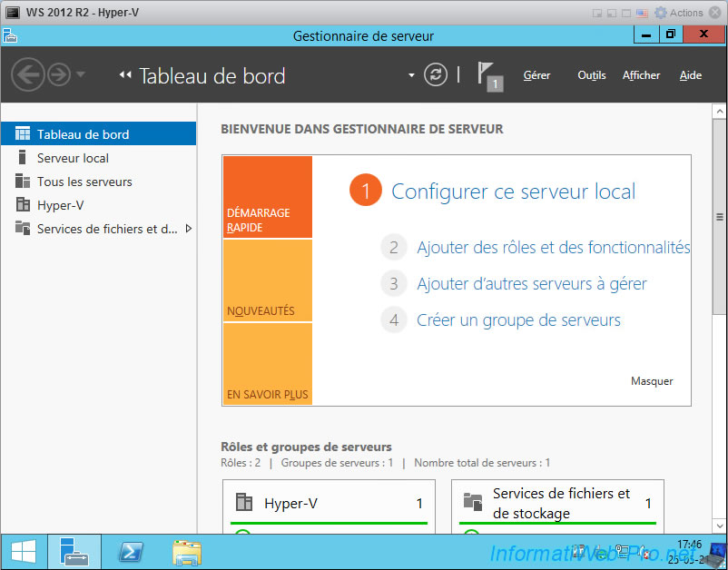Click the Configurer ce serveur local link

(514, 192)
